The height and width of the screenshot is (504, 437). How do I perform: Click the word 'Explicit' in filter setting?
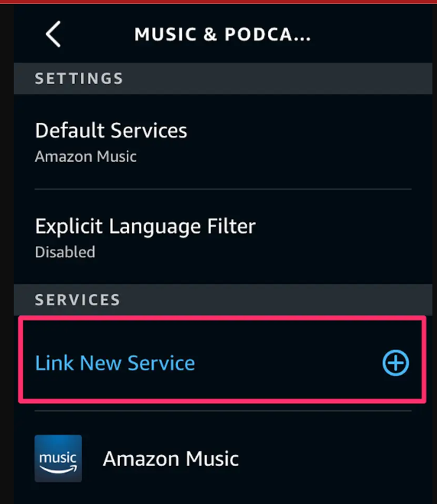[x=69, y=227]
